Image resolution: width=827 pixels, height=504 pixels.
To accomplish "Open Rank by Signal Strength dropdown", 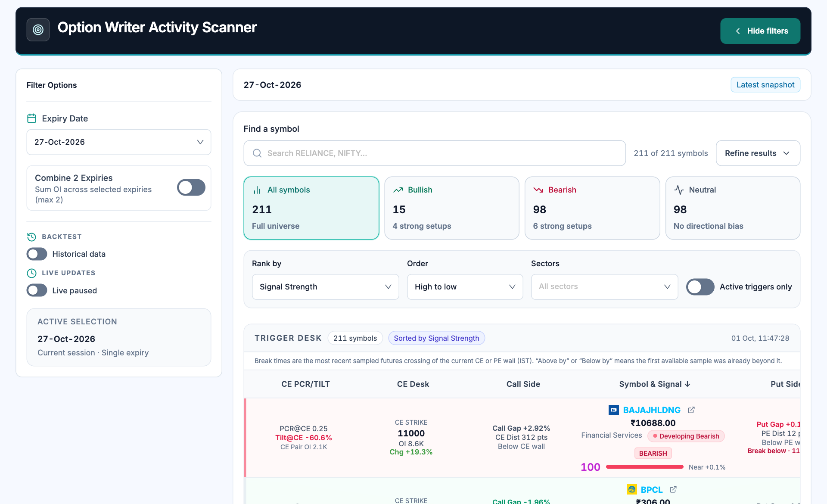I will (326, 287).
